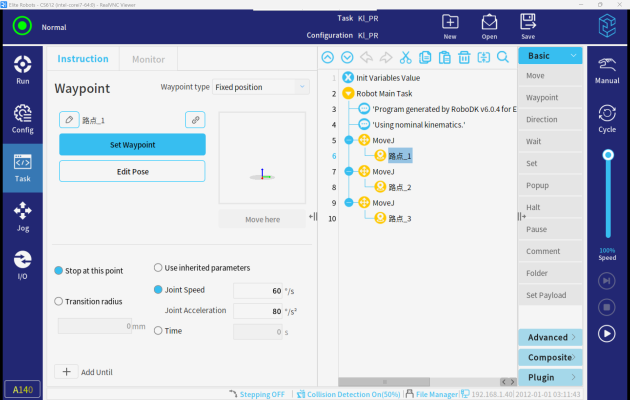Screen dimensions: 630x400
Task: Open the I/O panel
Action: point(22,265)
